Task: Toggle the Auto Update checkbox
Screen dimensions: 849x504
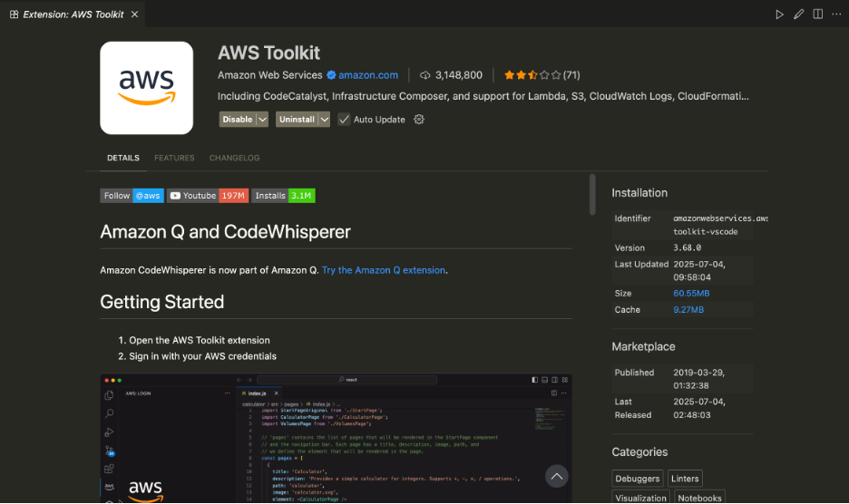Action: (x=344, y=120)
